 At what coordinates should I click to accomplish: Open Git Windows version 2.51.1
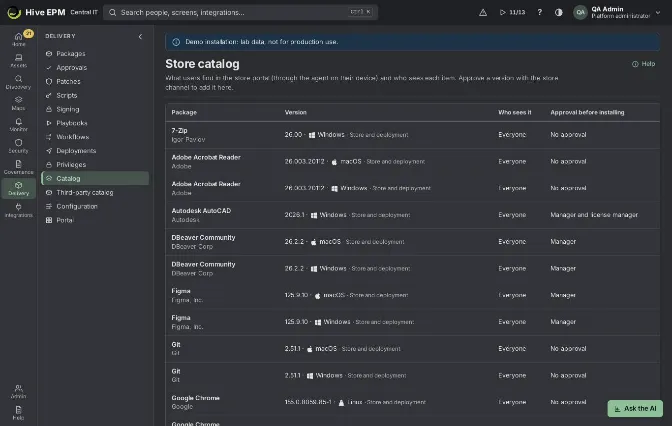pyautogui.click(x=412, y=375)
